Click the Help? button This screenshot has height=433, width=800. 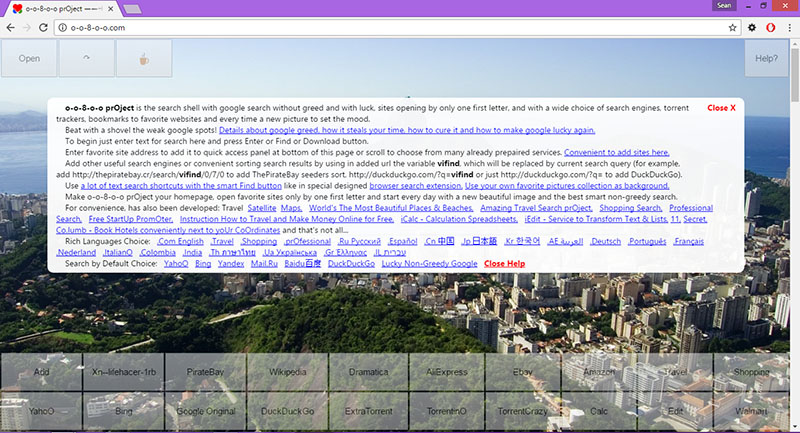766,58
